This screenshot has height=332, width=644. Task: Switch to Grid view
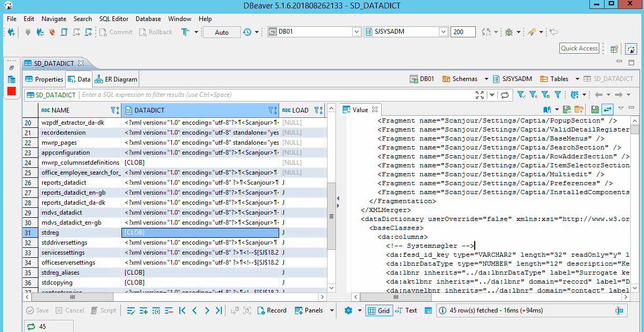(x=379, y=310)
